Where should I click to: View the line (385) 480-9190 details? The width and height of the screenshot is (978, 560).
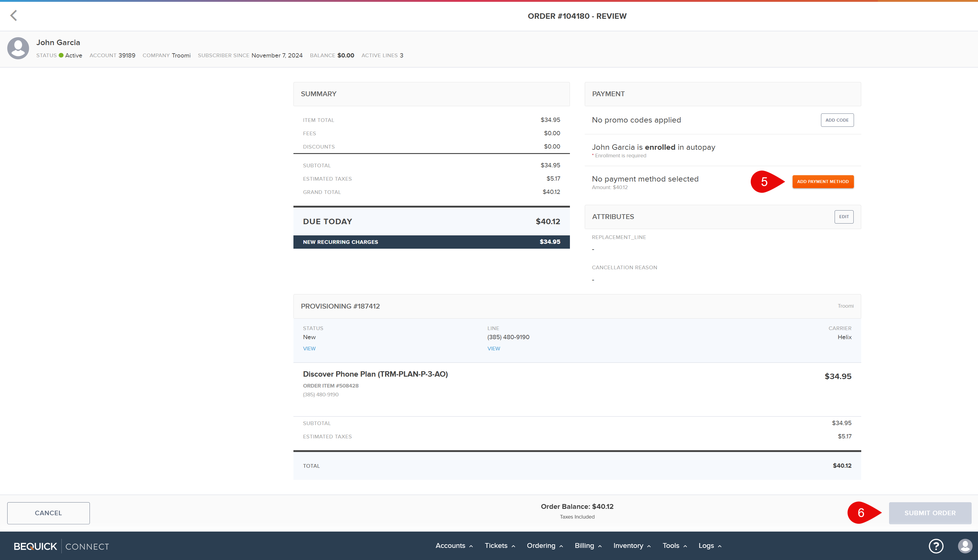(x=493, y=349)
